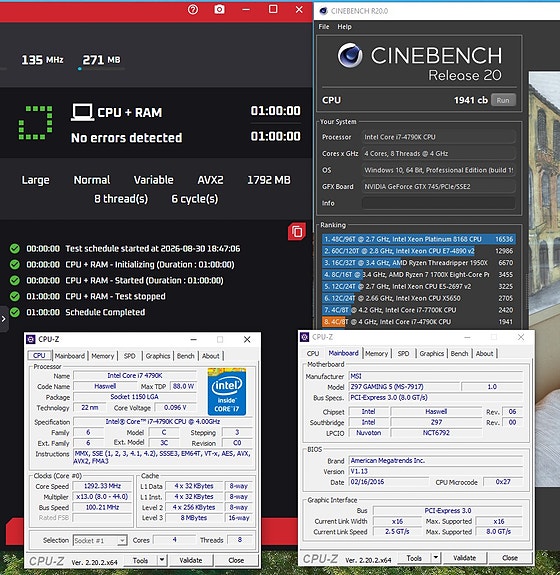Screen dimensions: 560x575
Task: Click the green status square icon
Action: 35,123
